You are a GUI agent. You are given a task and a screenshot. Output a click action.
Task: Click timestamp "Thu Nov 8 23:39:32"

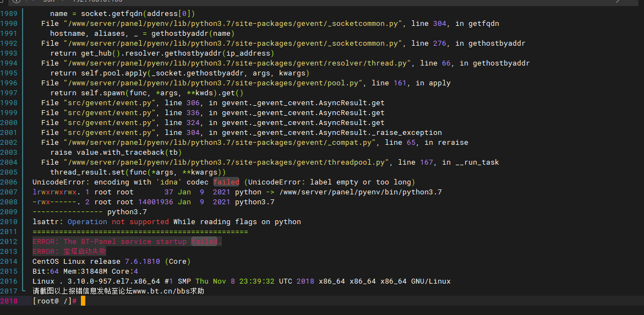pos(236,281)
